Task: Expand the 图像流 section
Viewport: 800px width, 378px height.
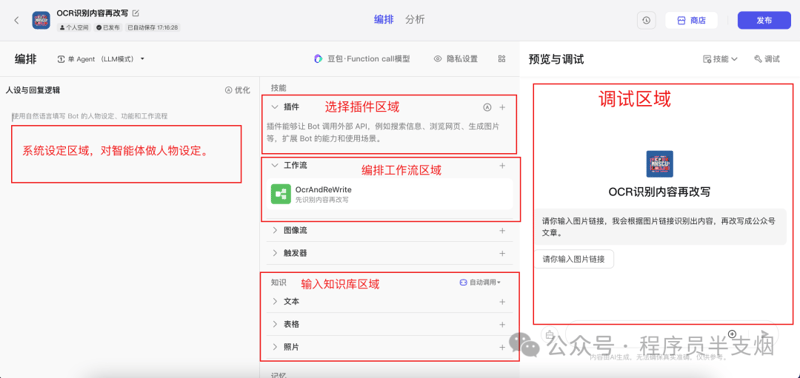Action: pos(275,231)
